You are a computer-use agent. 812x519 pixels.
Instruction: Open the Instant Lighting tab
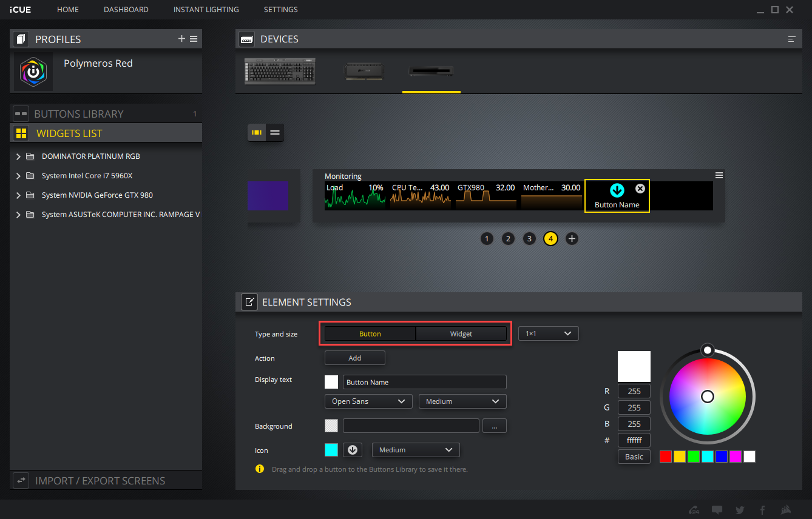click(x=206, y=10)
